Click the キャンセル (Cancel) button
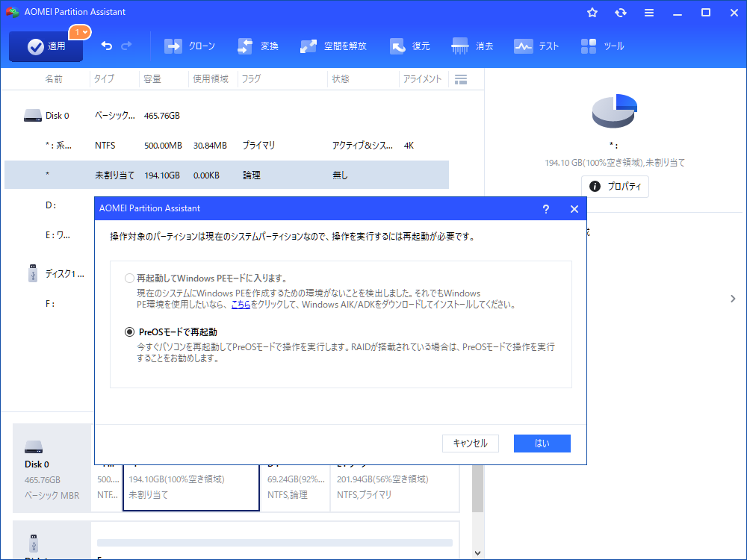 [470, 444]
